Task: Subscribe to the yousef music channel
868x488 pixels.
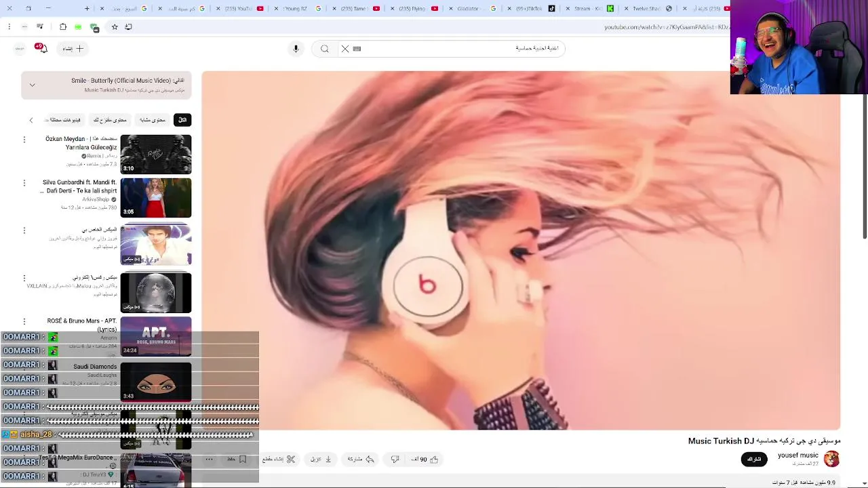Action: pyautogui.click(x=754, y=459)
